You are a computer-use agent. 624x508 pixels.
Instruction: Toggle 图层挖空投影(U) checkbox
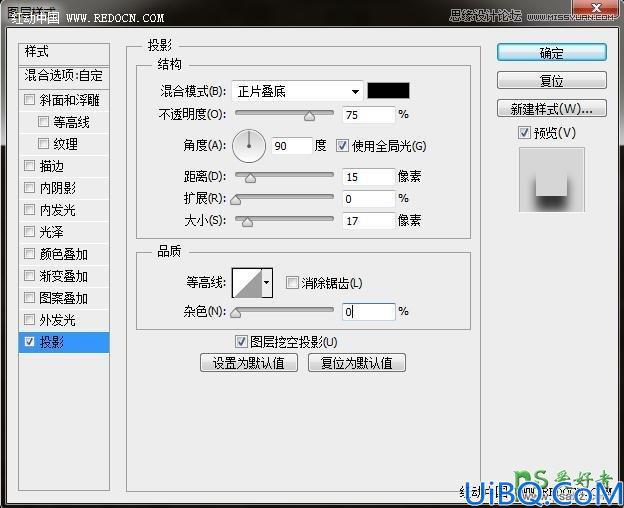point(241,341)
